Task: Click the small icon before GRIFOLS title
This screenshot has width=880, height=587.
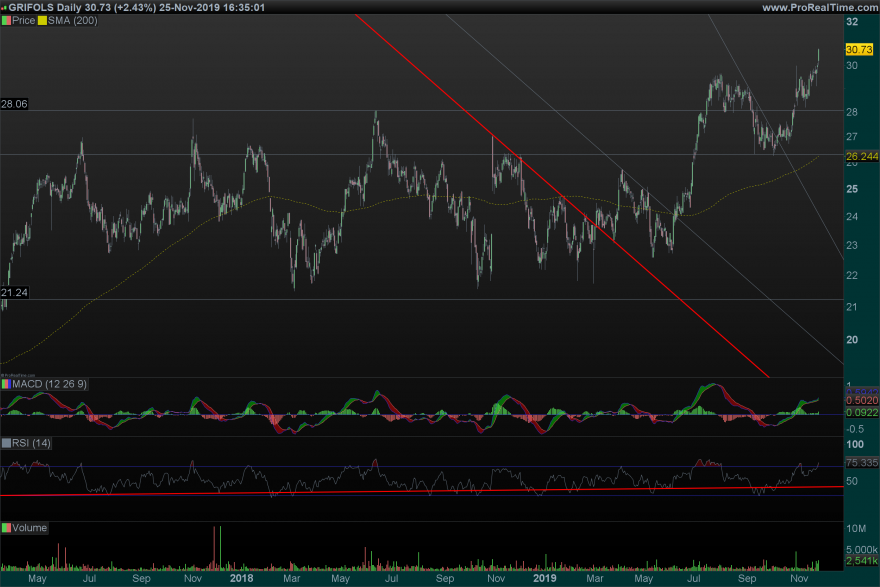Action: [x=5, y=7]
